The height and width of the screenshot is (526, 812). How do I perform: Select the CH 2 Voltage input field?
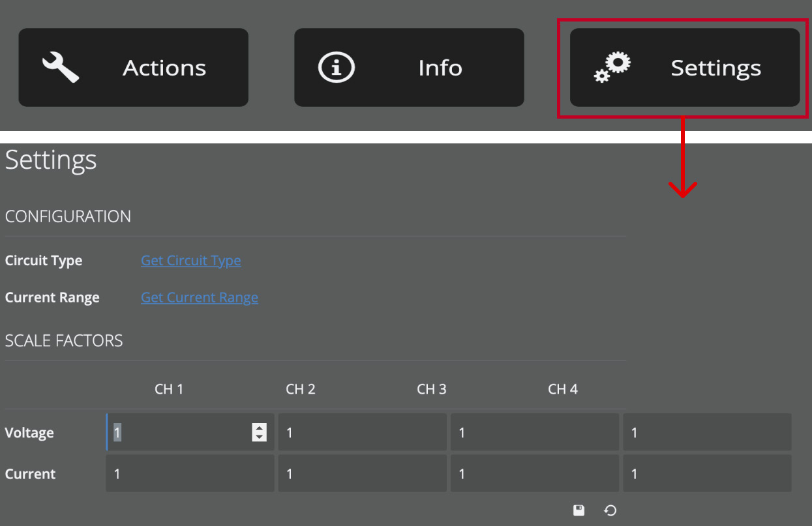click(363, 432)
